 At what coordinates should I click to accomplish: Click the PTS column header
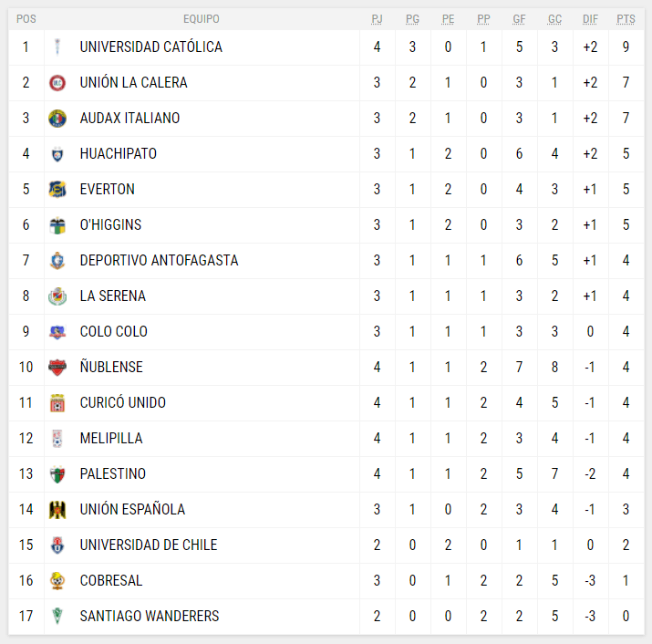(x=626, y=19)
